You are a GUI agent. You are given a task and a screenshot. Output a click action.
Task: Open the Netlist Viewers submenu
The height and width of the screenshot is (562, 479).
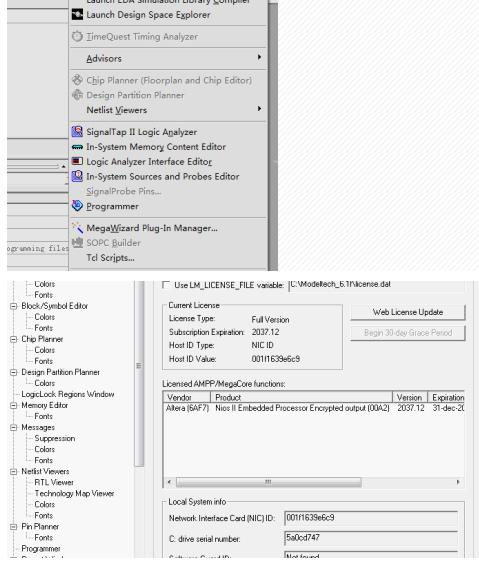coord(168,110)
